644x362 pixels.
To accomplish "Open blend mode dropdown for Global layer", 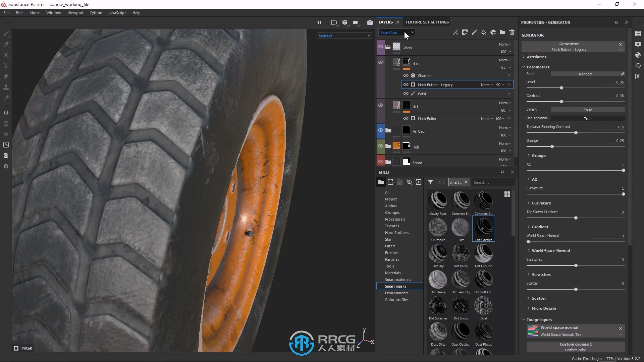I will pos(505,44).
